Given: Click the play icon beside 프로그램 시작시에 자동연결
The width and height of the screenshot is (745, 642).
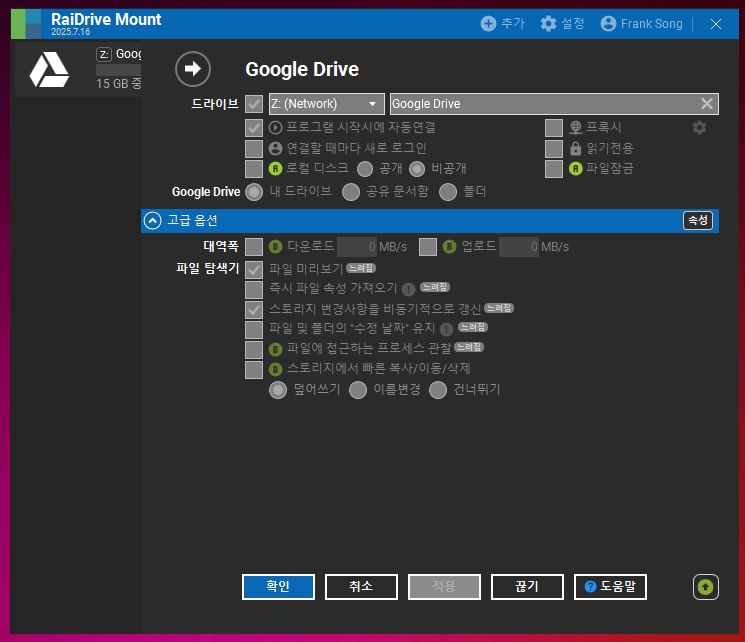Looking at the screenshot, I should coord(276,127).
